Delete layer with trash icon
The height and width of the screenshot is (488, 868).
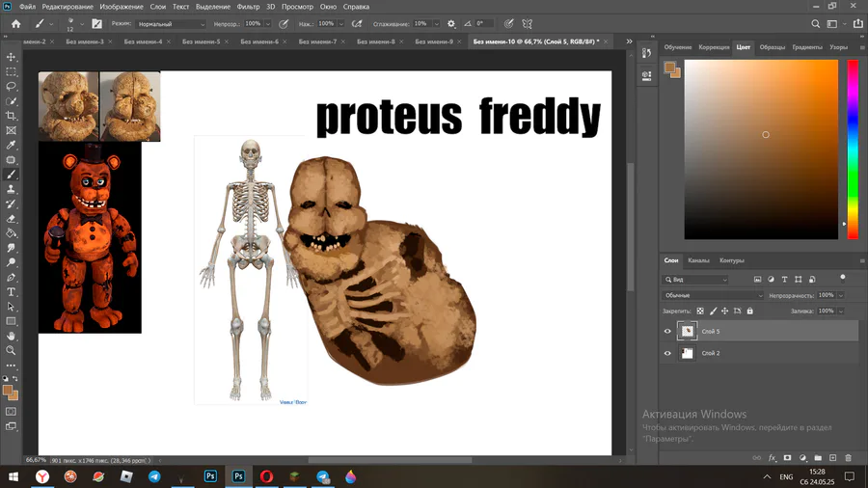pyautogui.click(x=848, y=457)
